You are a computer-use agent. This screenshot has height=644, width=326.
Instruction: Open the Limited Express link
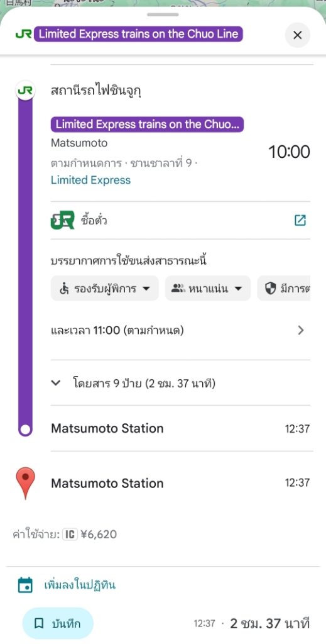pyautogui.click(x=90, y=180)
